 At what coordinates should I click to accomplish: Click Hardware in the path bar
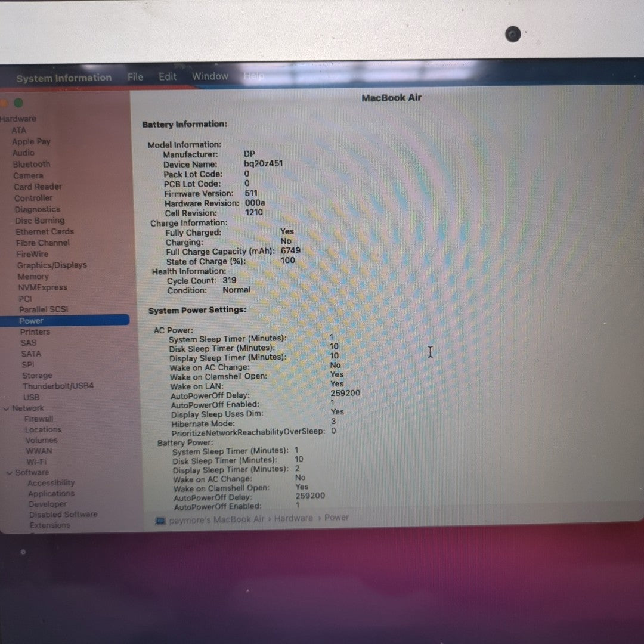[x=293, y=518]
